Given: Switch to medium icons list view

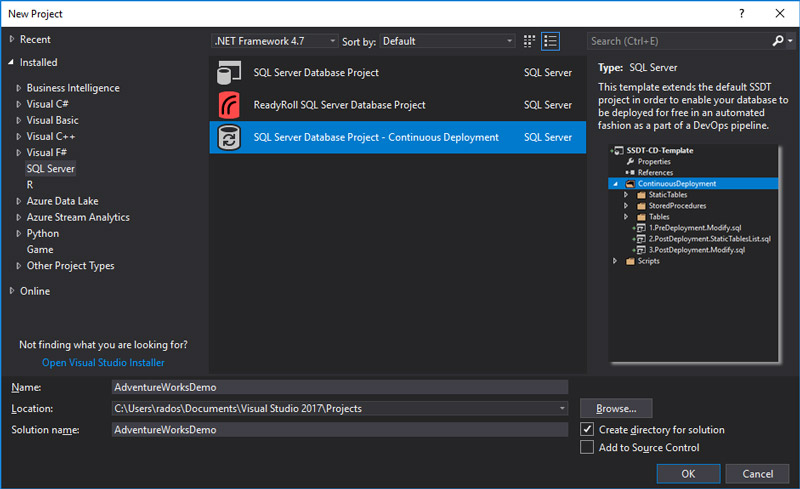Looking at the screenshot, I should coord(550,41).
